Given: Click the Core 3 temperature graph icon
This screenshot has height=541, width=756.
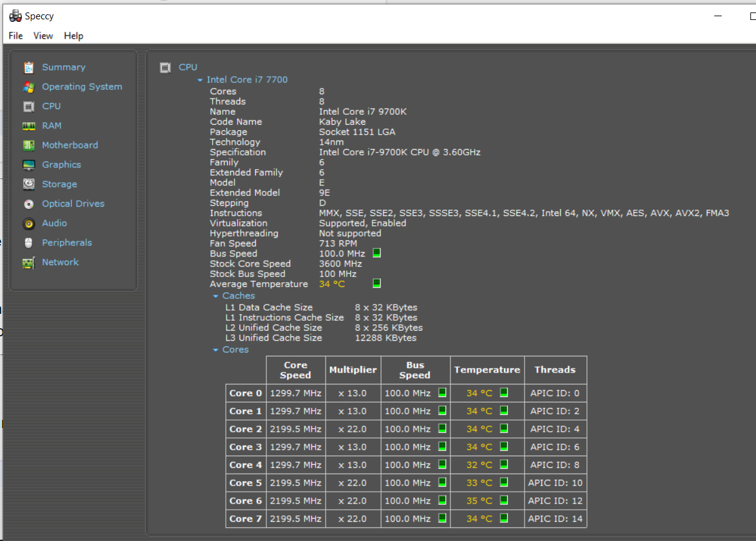Looking at the screenshot, I should 504,446.
